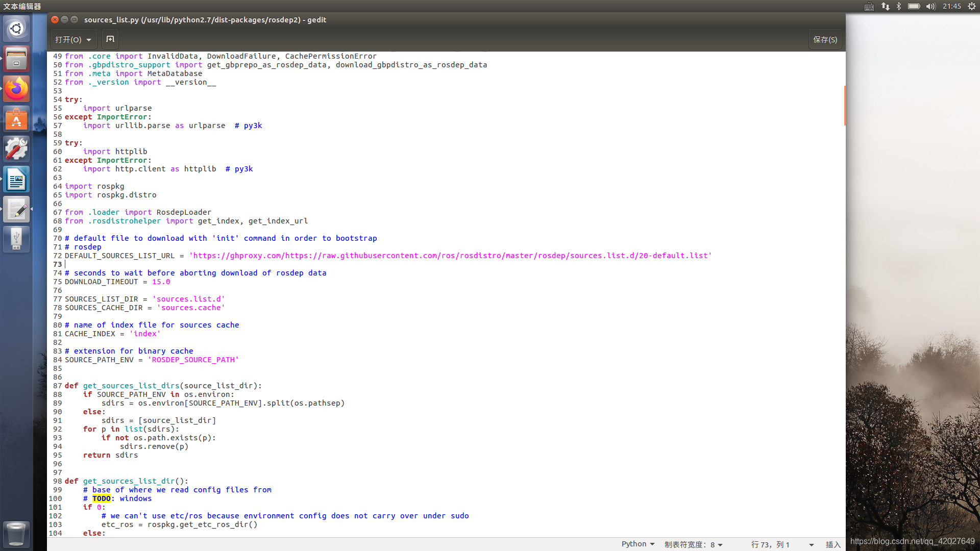980x551 pixels.
Task: Expand the tab width 制表符宽度 selector
Action: [693, 544]
